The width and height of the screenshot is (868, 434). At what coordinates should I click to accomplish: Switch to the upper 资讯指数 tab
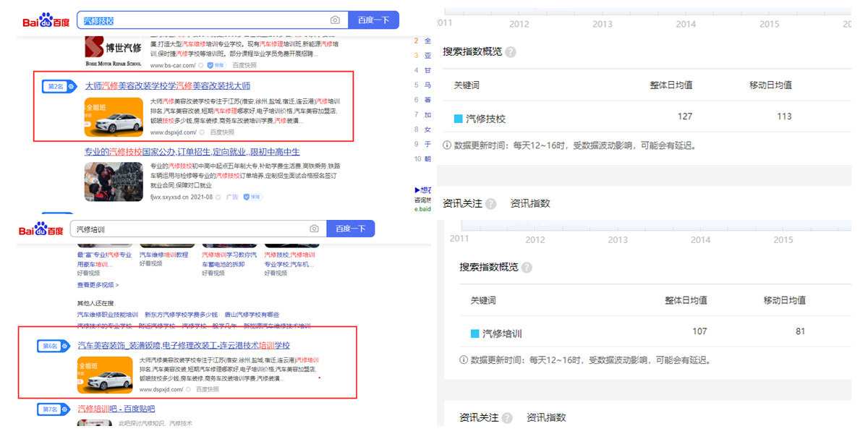pyautogui.click(x=530, y=203)
